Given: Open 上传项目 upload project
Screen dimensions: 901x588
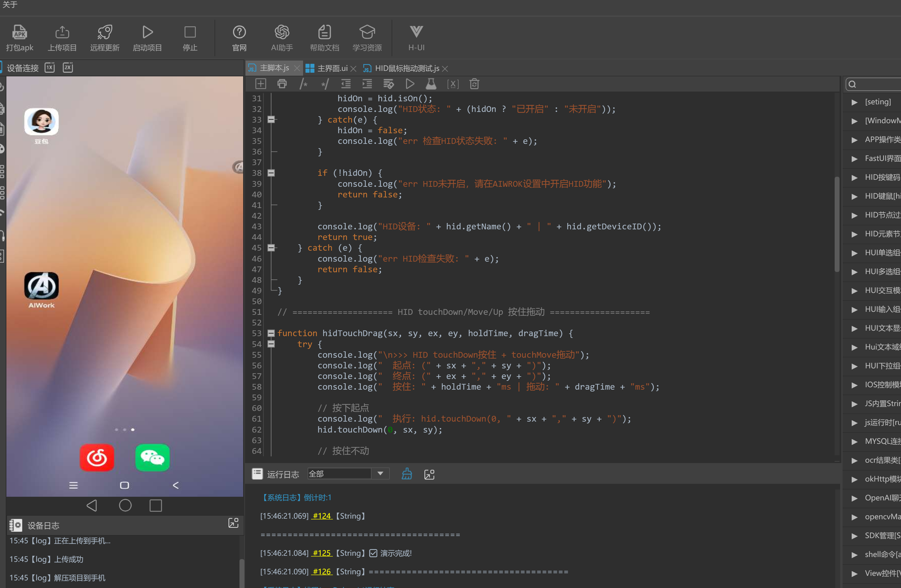Looking at the screenshot, I should tap(62, 38).
